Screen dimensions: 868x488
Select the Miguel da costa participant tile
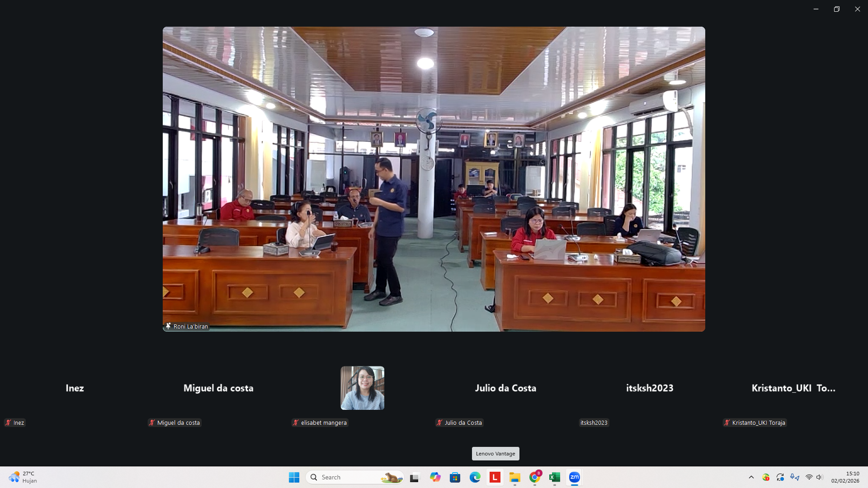(x=218, y=388)
